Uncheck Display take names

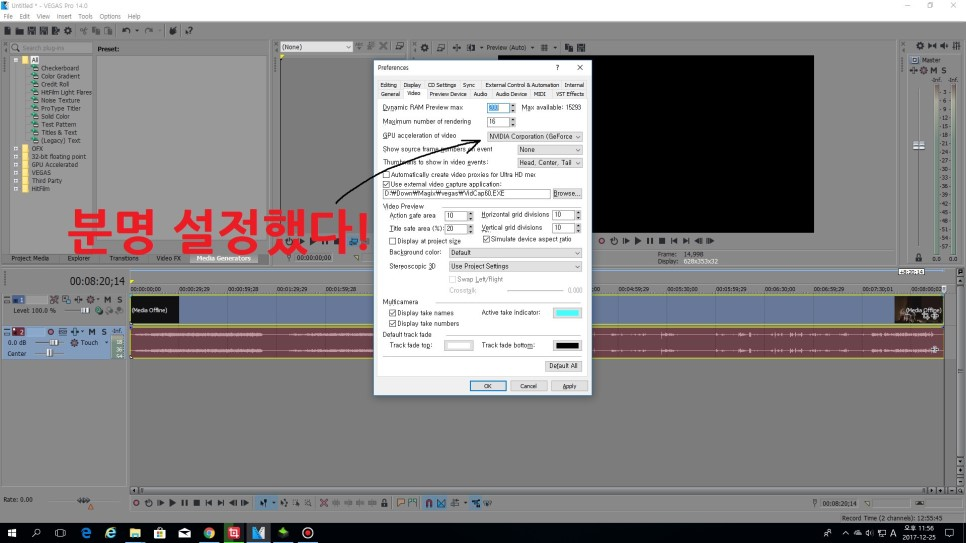(392, 313)
